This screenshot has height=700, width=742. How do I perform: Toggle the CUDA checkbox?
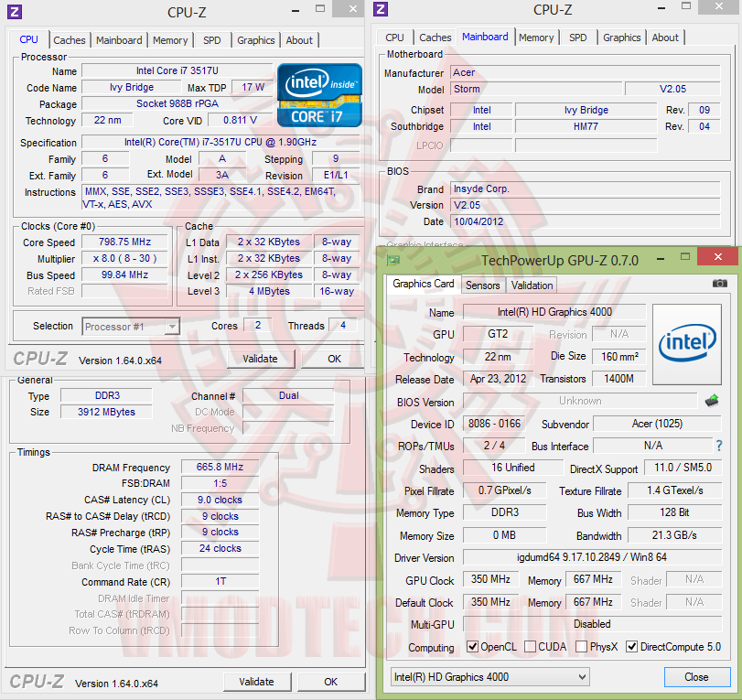point(530,647)
